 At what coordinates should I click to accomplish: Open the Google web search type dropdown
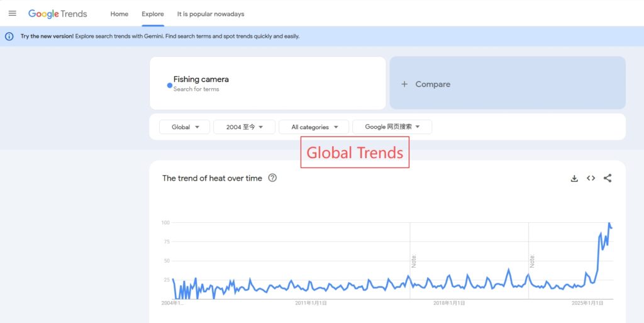click(392, 127)
